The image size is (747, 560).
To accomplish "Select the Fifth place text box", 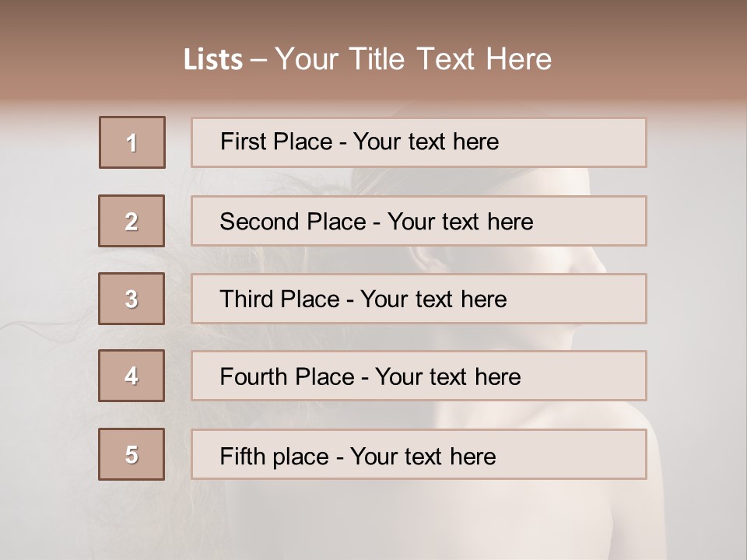I will [419, 454].
